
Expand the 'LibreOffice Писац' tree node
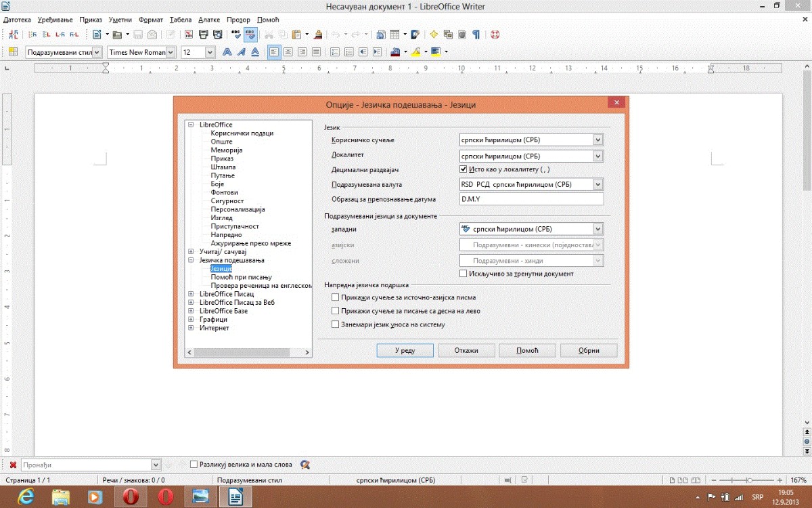191,294
